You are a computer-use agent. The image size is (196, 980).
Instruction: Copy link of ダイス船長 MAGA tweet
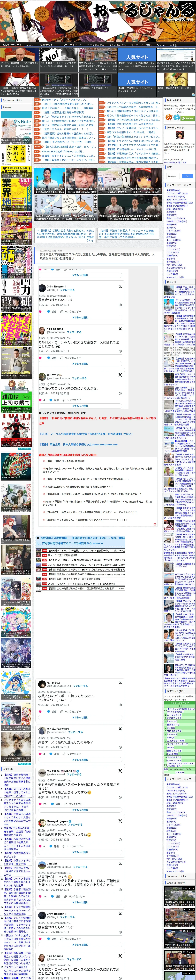74,804
